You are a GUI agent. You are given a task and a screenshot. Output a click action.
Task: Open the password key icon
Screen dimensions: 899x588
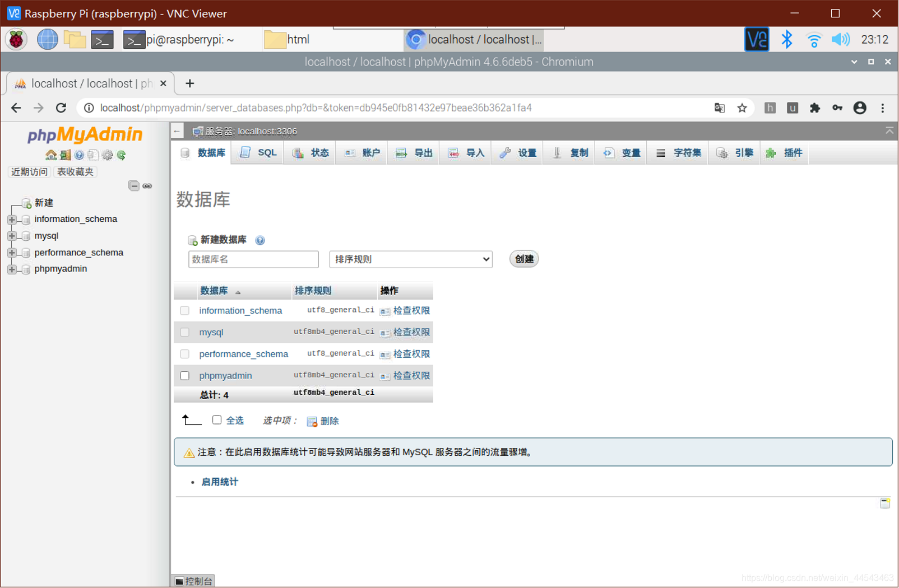point(837,108)
